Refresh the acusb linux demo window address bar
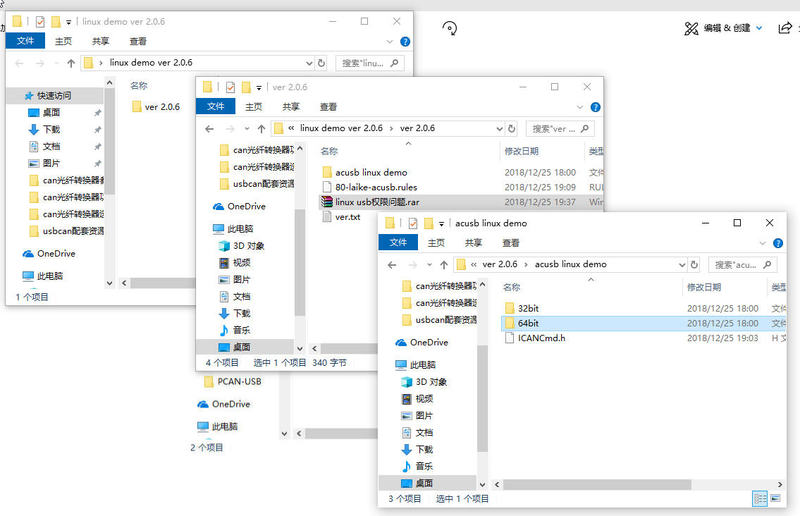800x516 pixels. (694, 264)
